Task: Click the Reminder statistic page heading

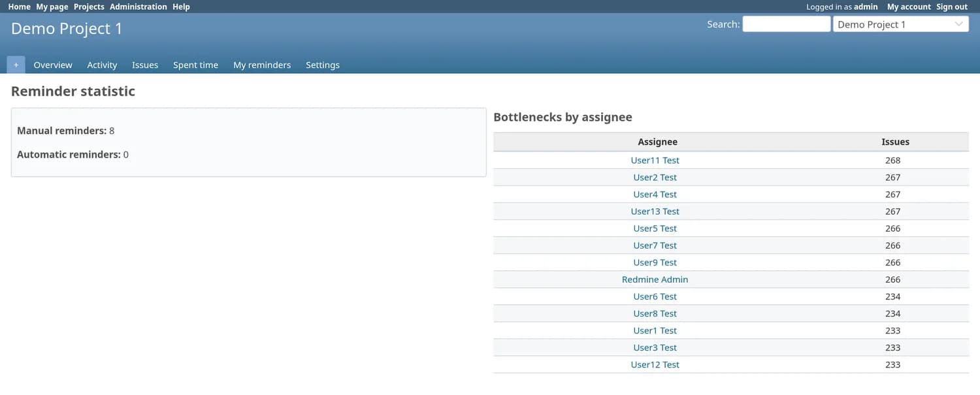Action: tap(73, 91)
